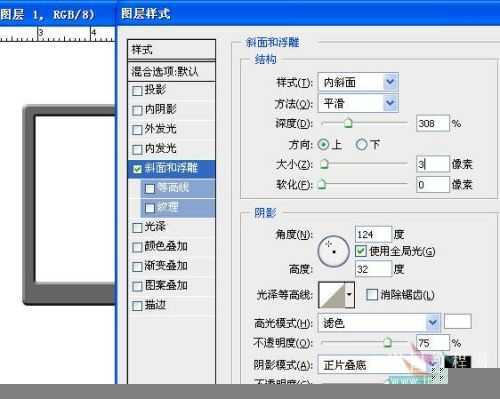Image resolution: width=500 pixels, height=399 pixels.
Task: Enable the 纹理 texture sub-option checkbox
Action: pyautogui.click(x=150, y=208)
